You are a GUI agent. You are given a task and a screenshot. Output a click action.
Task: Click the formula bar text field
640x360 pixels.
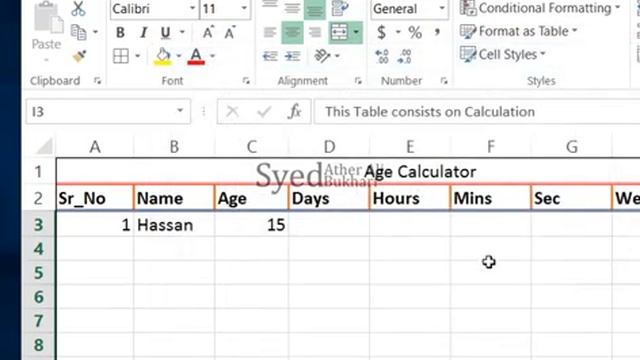click(x=477, y=111)
